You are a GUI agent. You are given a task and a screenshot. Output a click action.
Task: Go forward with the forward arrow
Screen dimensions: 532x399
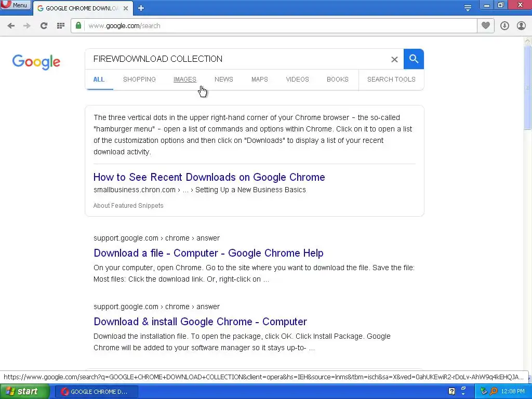[x=27, y=26]
